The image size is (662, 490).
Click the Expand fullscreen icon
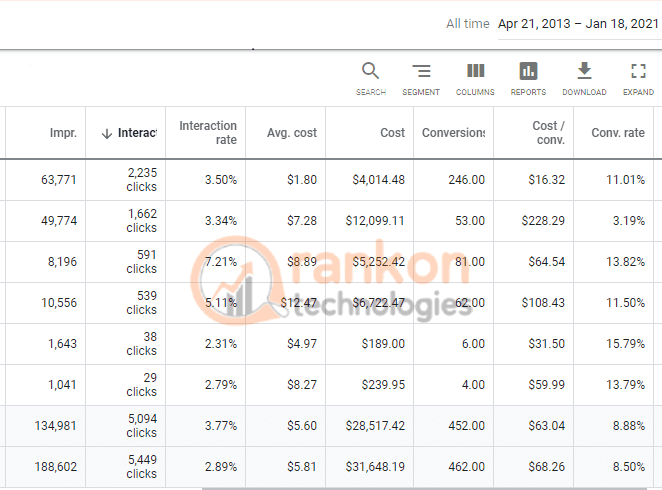pyautogui.click(x=638, y=71)
